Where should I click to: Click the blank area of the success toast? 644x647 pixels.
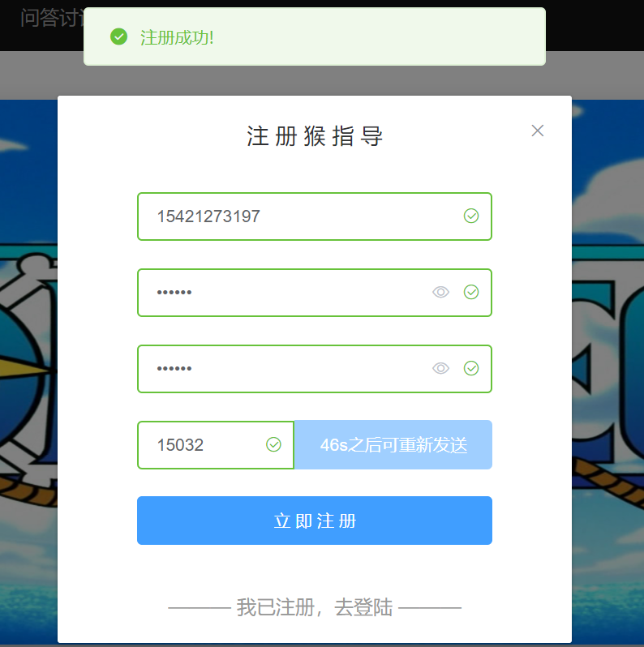(x=371, y=36)
